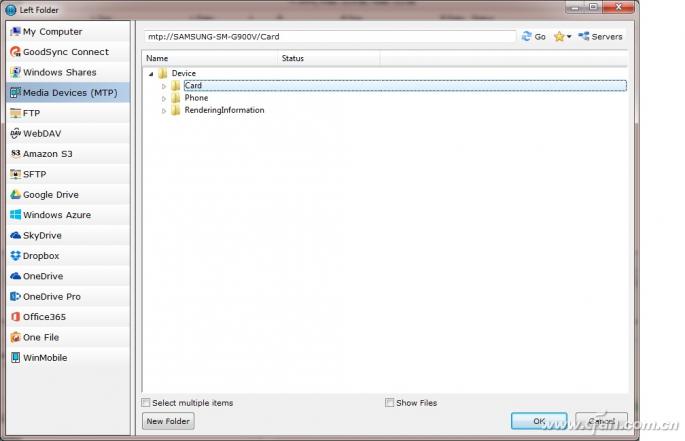Open the WinMobile entry

[x=68, y=358]
